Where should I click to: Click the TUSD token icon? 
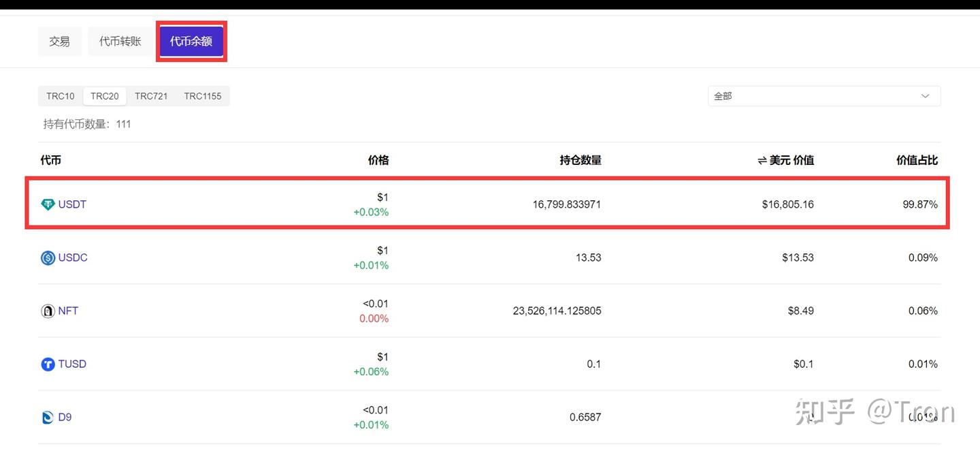[48, 364]
